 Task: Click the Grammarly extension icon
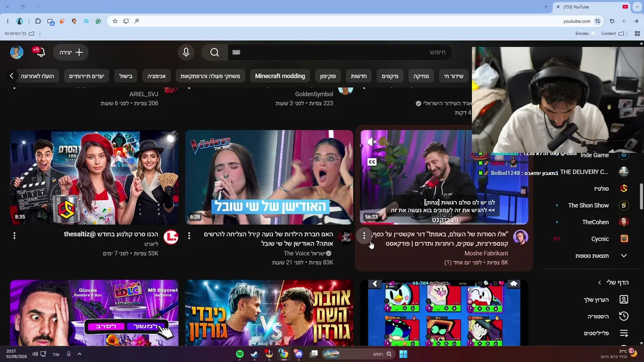pos(98,21)
